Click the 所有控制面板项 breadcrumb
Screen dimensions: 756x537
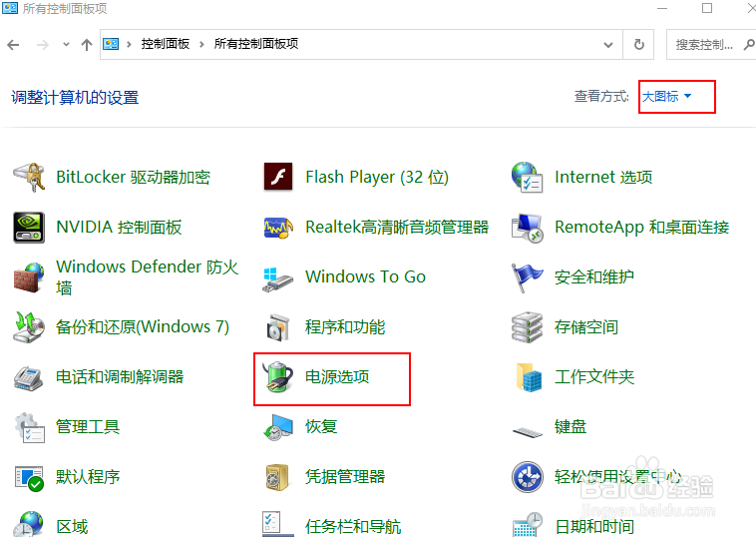256,44
